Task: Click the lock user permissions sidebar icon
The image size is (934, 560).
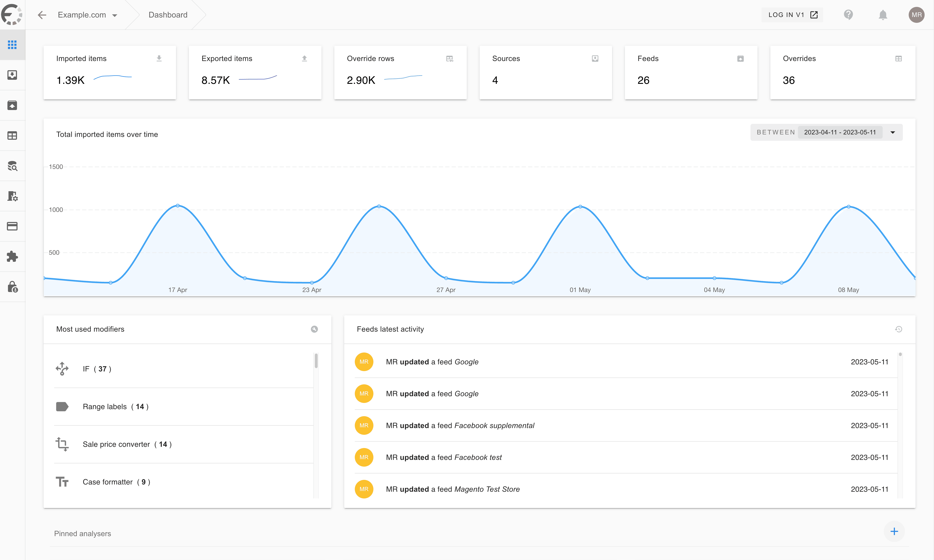Action: click(x=12, y=287)
